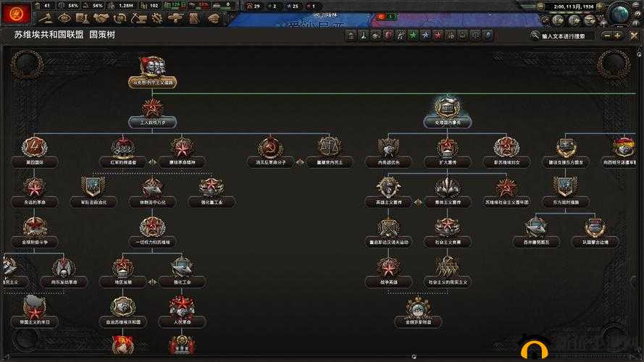Select the hammer-and-sickle 消灭反革命分子 focus

(x=270, y=152)
